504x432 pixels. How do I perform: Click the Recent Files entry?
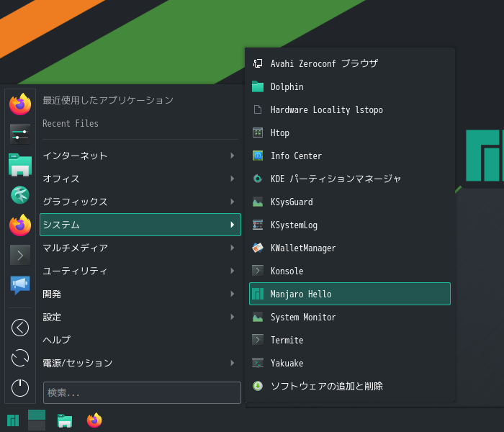(x=71, y=123)
